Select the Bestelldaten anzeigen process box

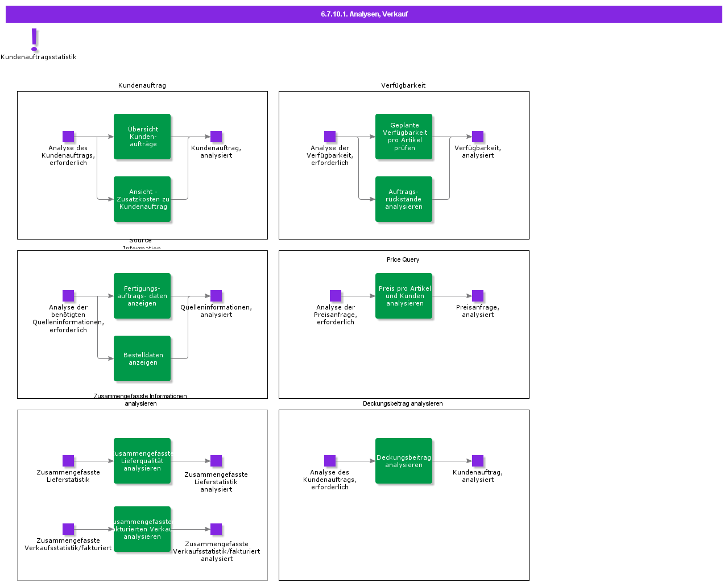point(142,358)
